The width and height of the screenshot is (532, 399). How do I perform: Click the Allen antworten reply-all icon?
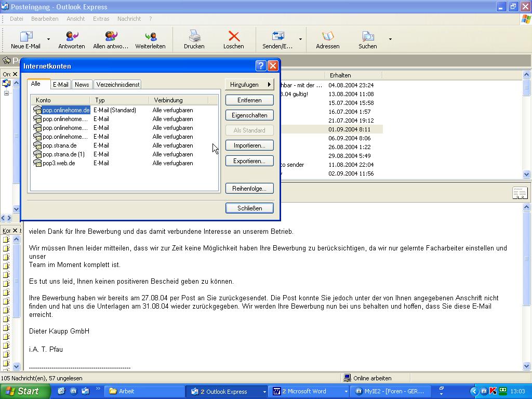(111, 36)
